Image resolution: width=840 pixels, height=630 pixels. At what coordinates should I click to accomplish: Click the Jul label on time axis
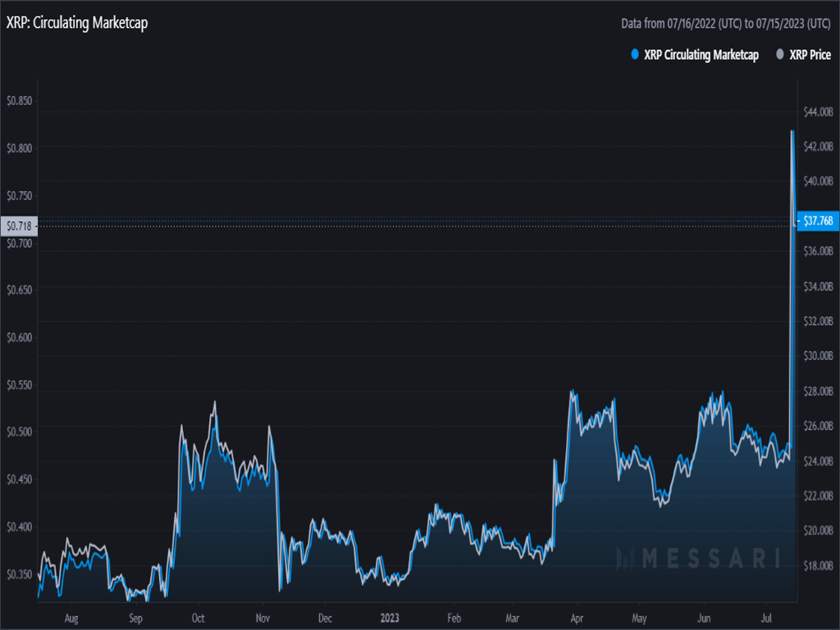click(767, 618)
